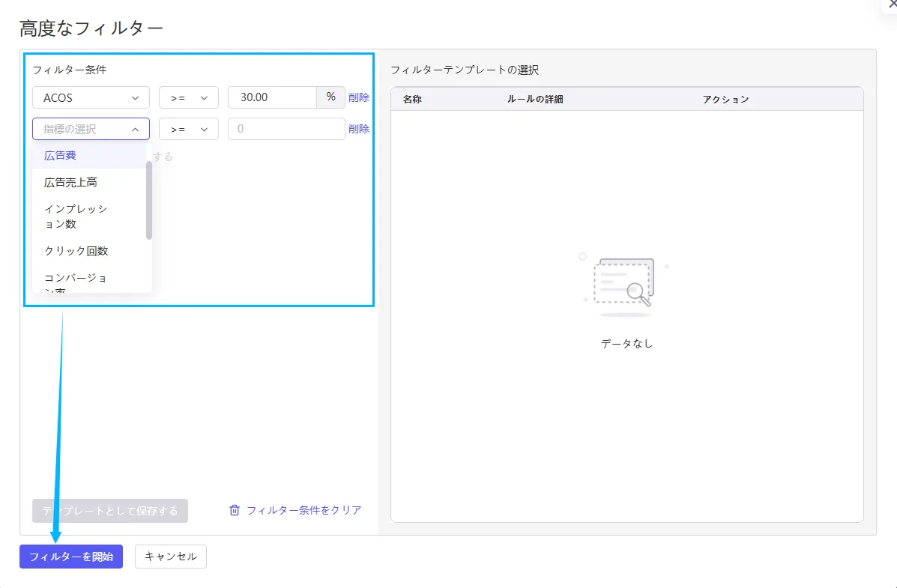
Task: Click the trash icon beside フィルター条件をクリア
Action: (x=235, y=509)
